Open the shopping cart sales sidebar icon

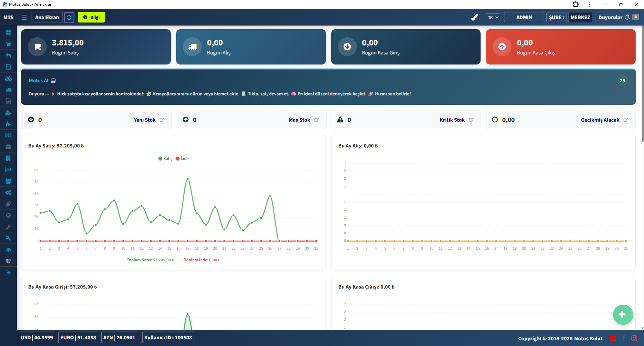coord(8,44)
